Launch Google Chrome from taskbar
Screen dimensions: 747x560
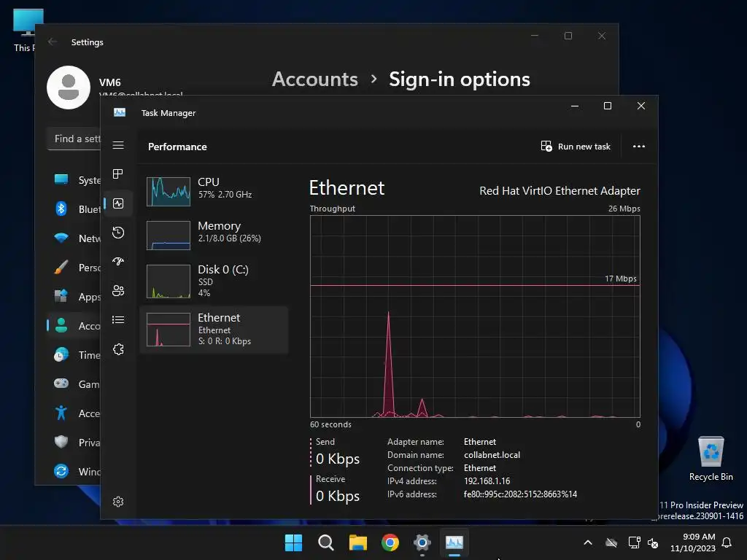390,542
